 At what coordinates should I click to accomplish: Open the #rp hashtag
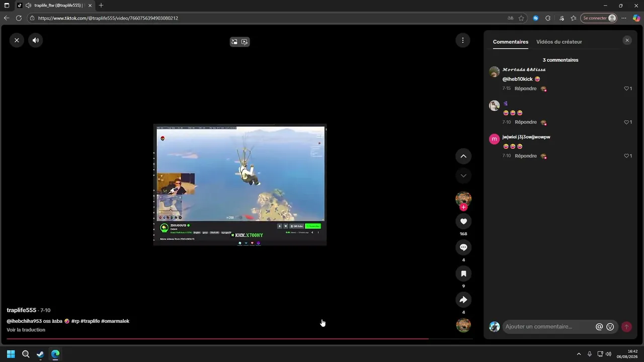pyautogui.click(x=75, y=321)
